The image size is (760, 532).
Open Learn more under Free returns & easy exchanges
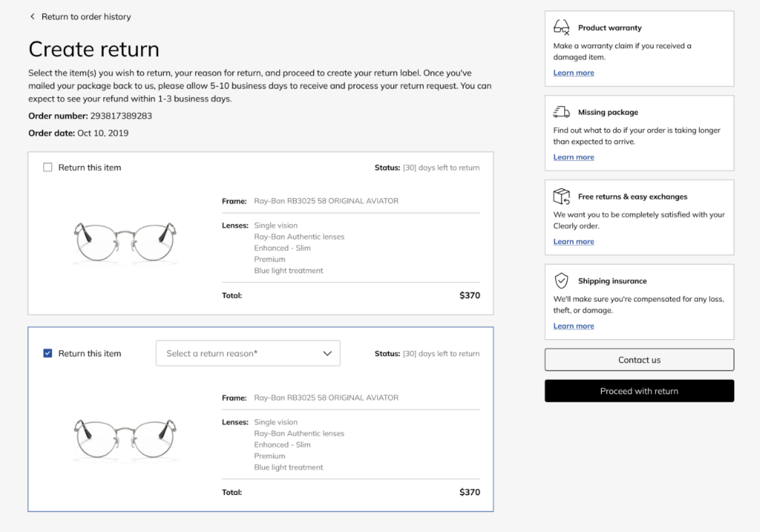tap(574, 241)
